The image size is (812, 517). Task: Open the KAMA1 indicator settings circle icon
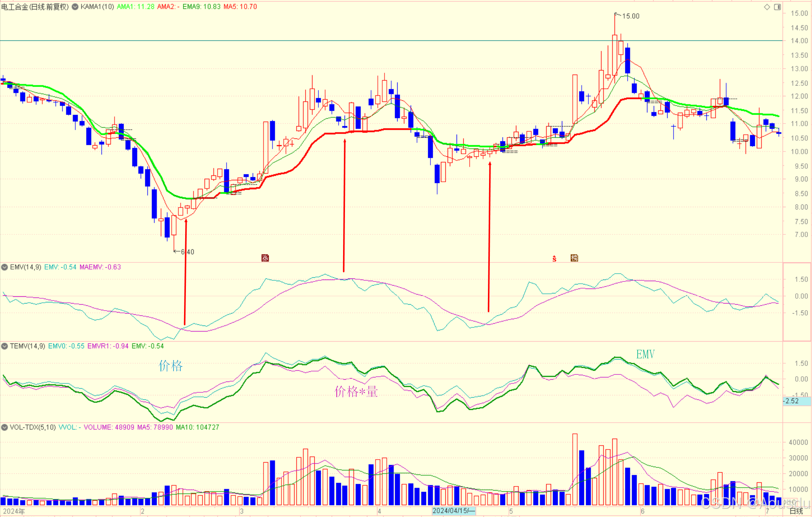(x=75, y=7)
